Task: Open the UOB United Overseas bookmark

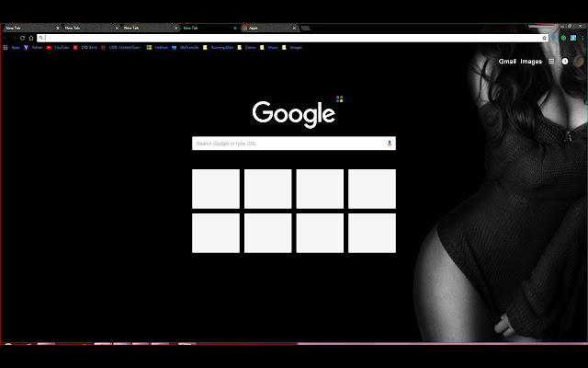Action: coord(121,47)
